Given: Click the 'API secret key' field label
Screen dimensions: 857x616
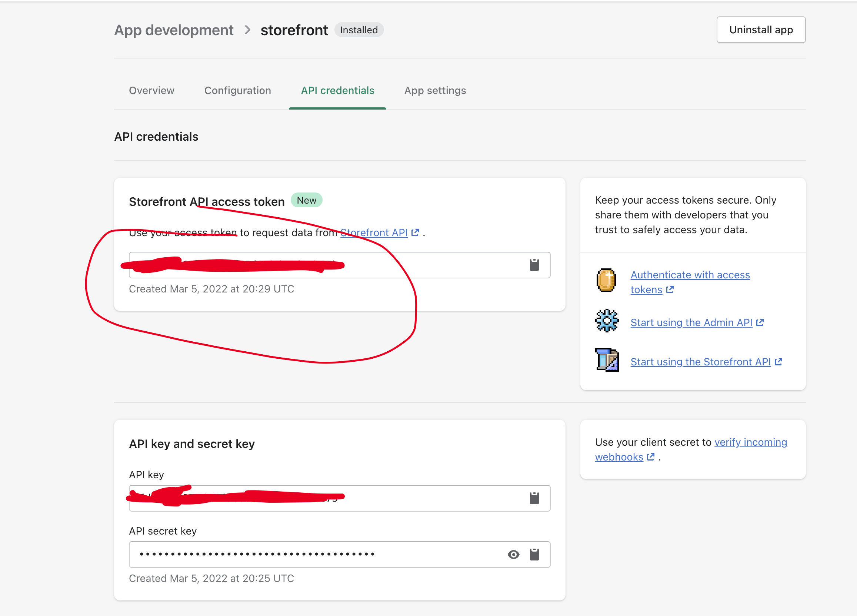Looking at the screenshot, I should click(x=163, y=531).
